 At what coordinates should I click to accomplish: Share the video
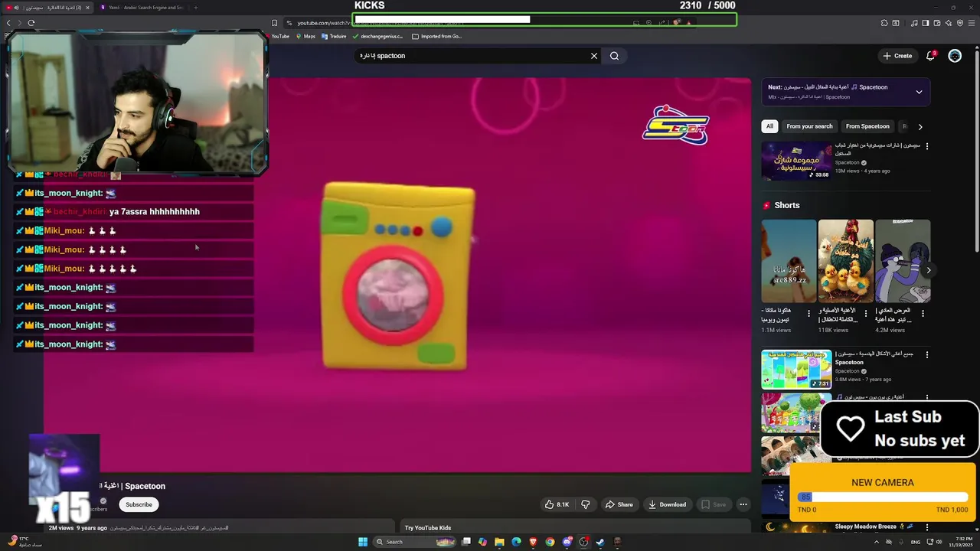click(x=619, y=504)
